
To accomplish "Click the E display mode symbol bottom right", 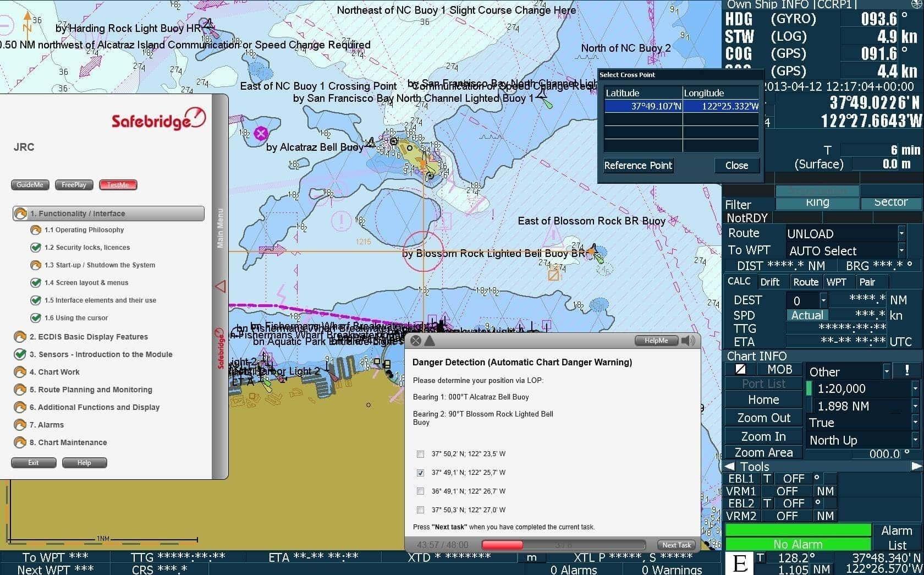I will pos(740,563).
